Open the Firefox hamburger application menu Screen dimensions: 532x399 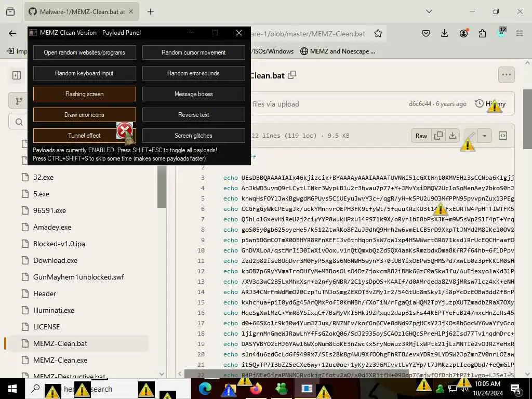coord(520,33)
